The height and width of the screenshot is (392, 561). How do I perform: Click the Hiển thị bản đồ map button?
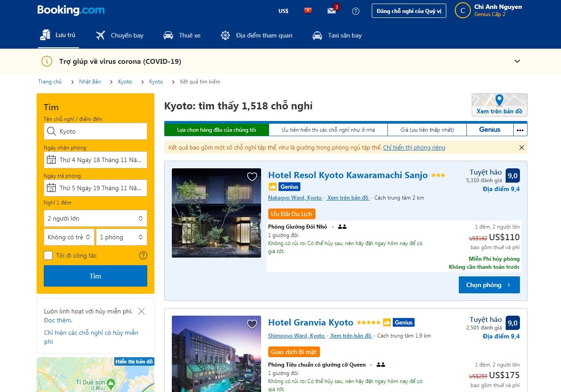(134, 361)
